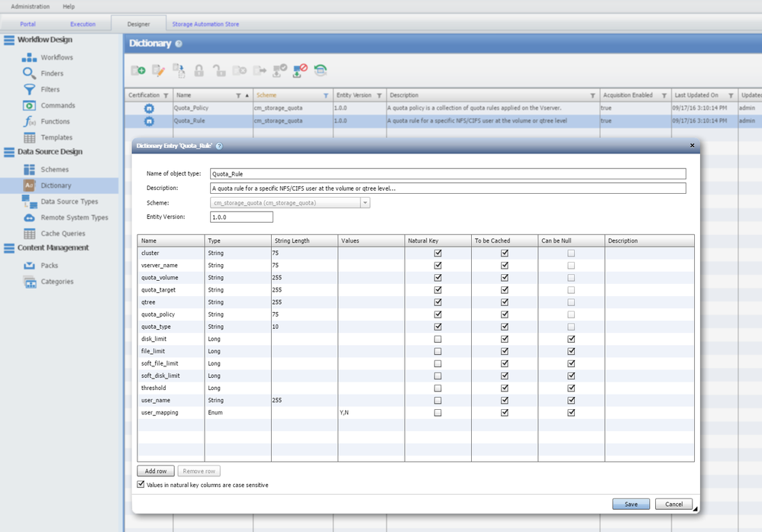Click the Entity Version input field
762x532 pixels.
pyautogui.click(x=241, y=217)
